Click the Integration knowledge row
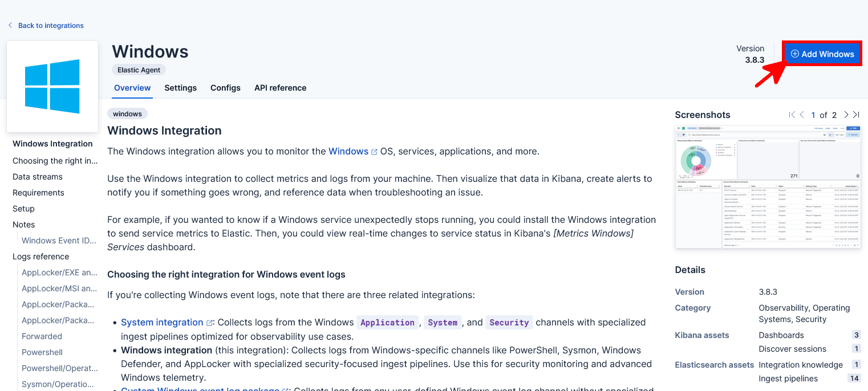This screenshot has width=868, height=391. click(x=810, y=365)
